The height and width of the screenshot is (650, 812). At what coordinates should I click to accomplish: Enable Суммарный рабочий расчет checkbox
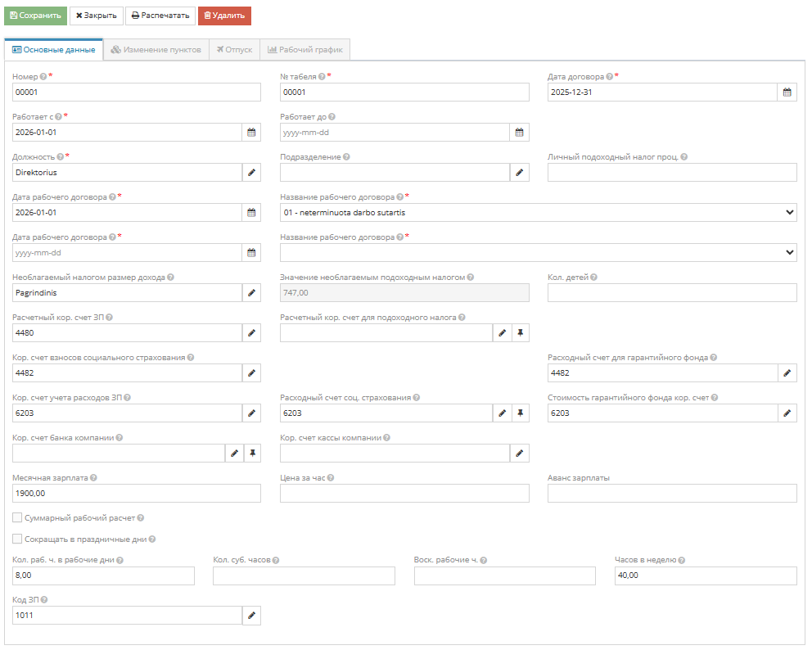pos(17,518)
